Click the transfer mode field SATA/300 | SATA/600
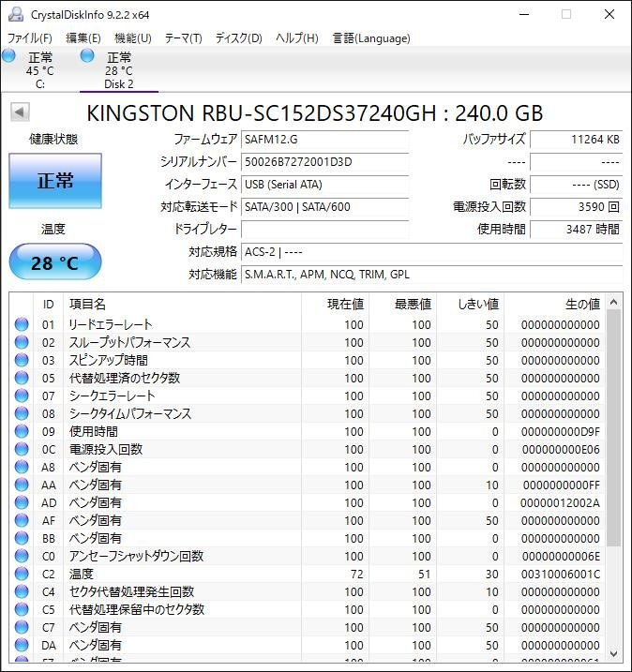This screenshot has width=632, height=672. tap(324, 207)
